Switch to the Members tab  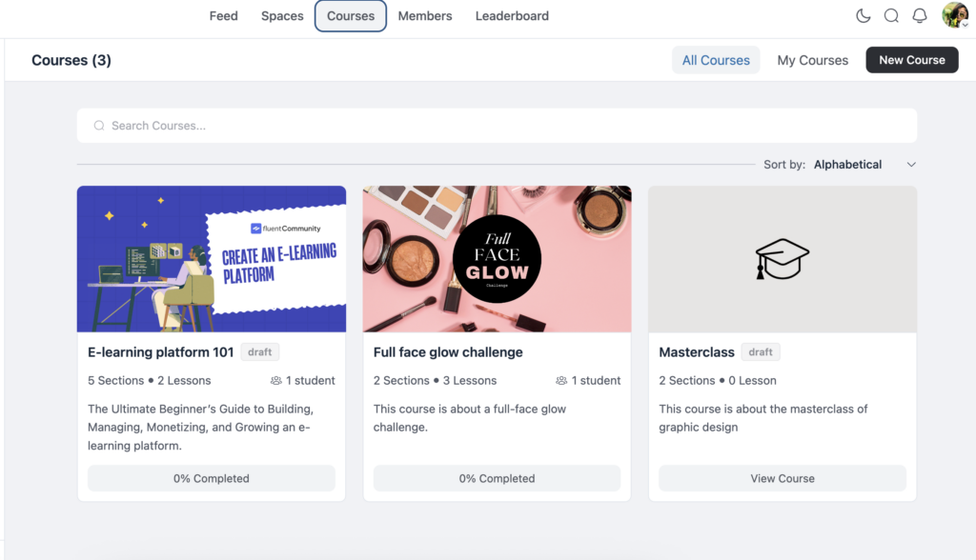pyautogui.click(x=425, y=15)
